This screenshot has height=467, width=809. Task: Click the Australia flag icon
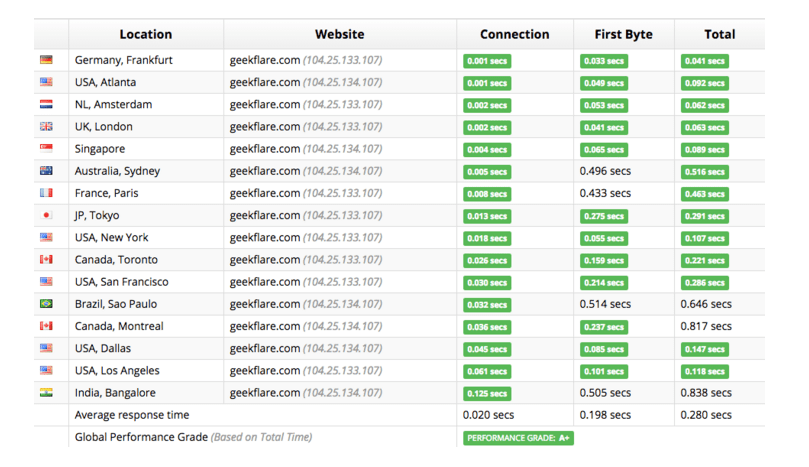pos(46,171)
